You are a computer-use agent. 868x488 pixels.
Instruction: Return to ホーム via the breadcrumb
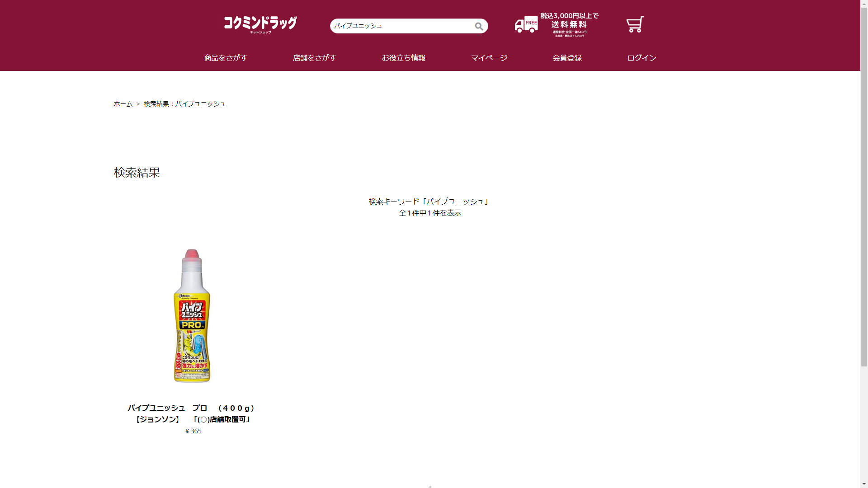pyautogui.click(x=123, y=104)
